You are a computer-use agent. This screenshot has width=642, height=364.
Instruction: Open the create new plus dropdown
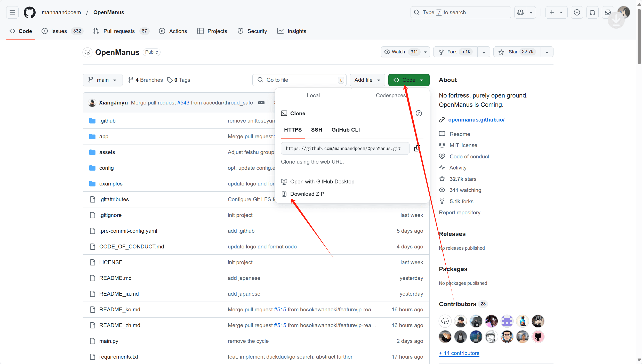pyautogui.click(x=556, y=12)
